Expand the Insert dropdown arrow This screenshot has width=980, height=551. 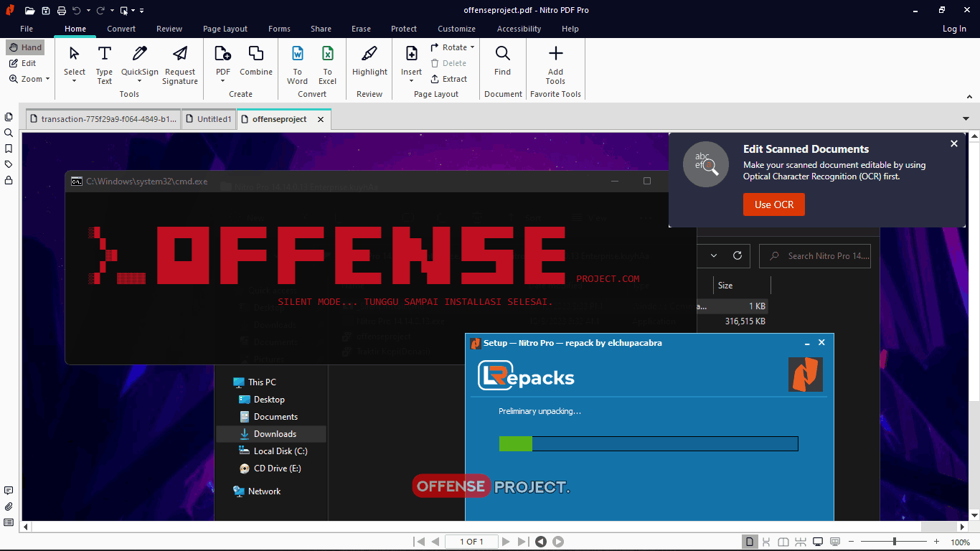411,81
